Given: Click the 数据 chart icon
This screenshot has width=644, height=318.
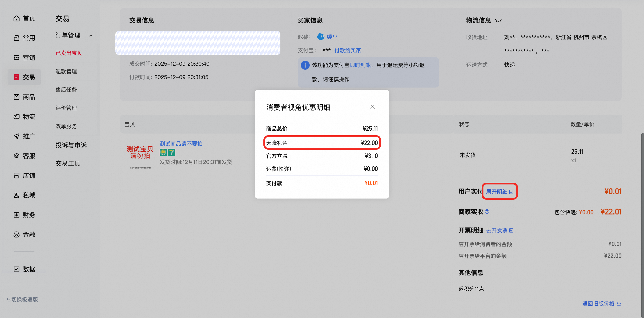Looking at the screenshot, I should [x=17, y=269].
